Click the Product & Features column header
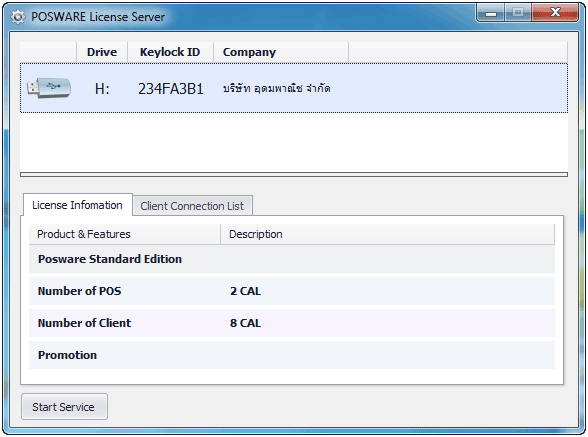The image size is (588, 437). click(124, 234)
